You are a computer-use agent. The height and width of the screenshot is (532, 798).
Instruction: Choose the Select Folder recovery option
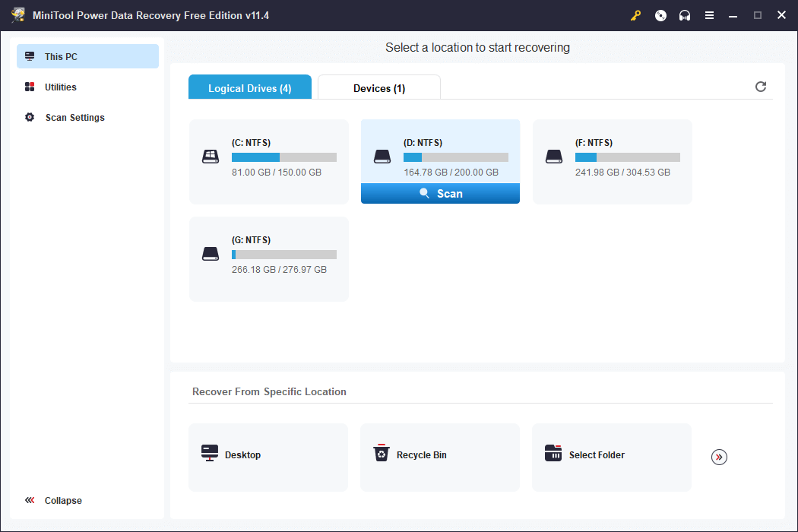point(611,457)
